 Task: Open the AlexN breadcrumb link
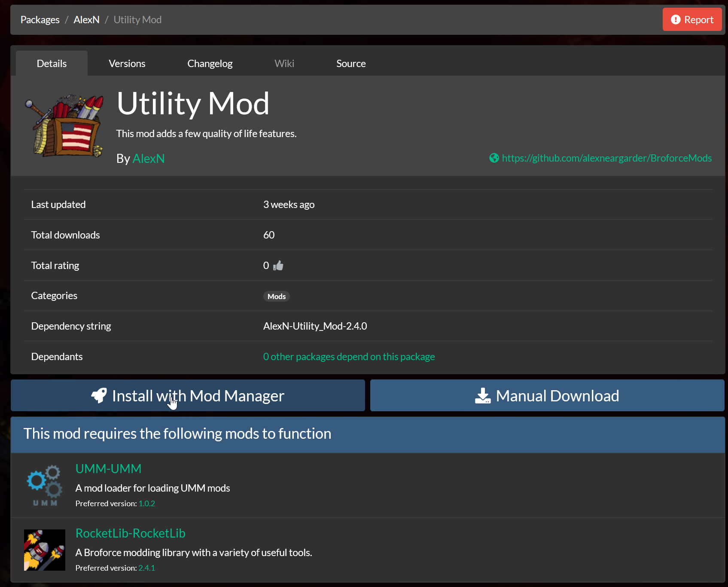pos(86,20)
